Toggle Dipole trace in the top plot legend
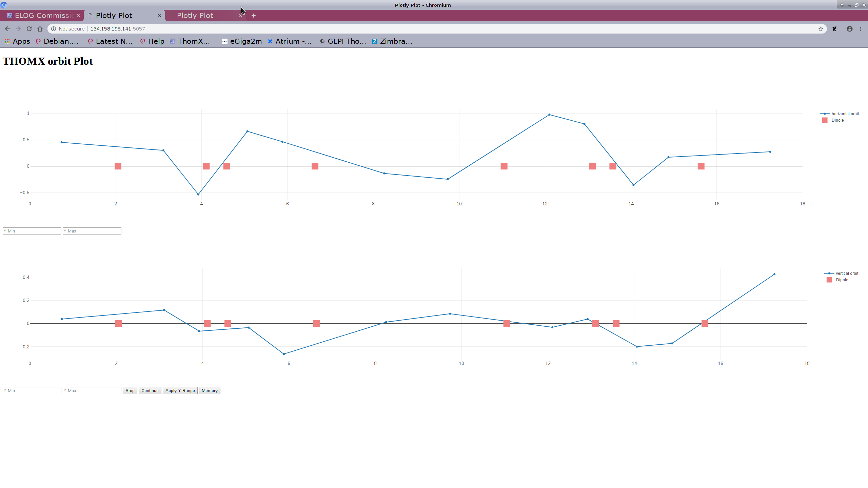868x488 pixels. [837, 120]
